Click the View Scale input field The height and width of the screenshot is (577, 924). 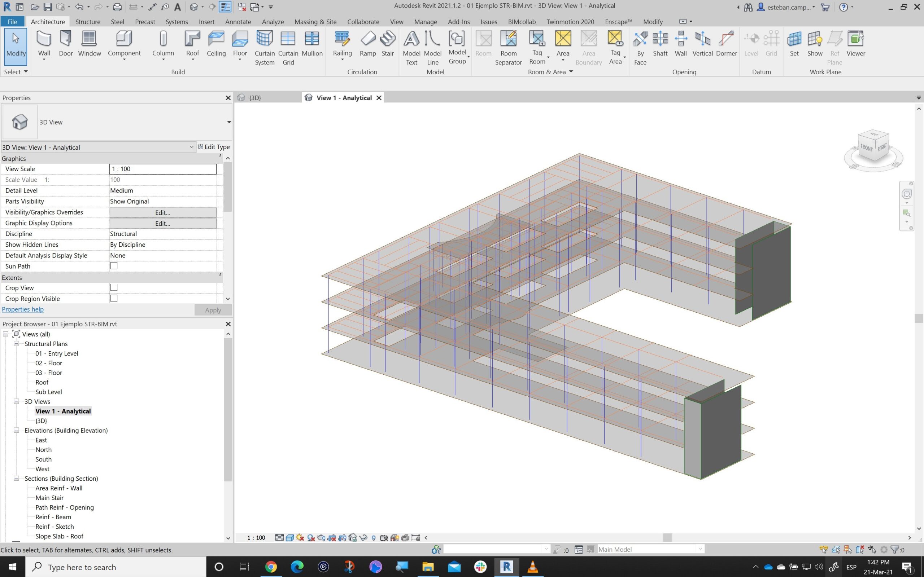[x=163, y=169]
